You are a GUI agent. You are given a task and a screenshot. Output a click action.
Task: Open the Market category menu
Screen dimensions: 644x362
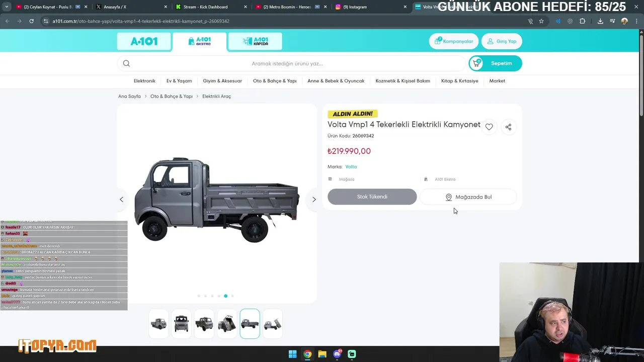click(497, 81)
